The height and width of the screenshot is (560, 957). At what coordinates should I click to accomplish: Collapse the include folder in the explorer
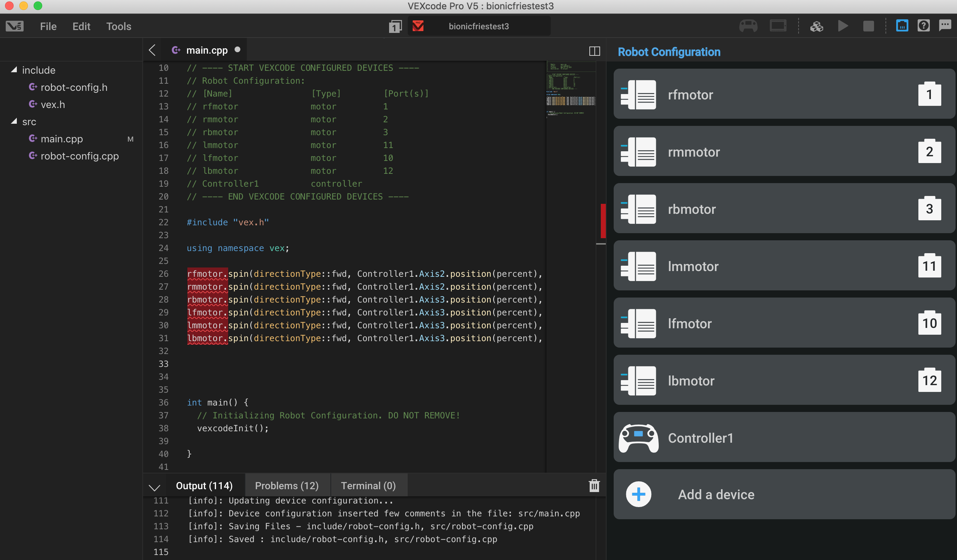tap(14, 69)
